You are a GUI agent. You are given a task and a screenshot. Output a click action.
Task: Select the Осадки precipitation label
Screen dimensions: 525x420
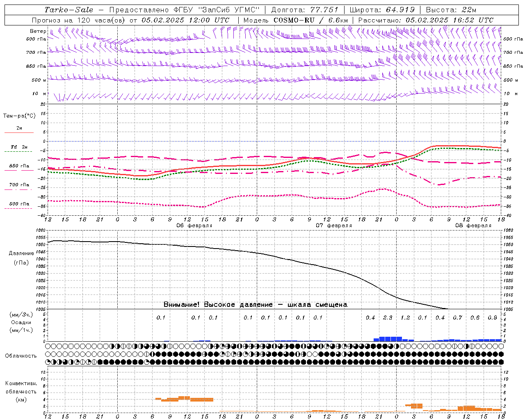point(21,322)
